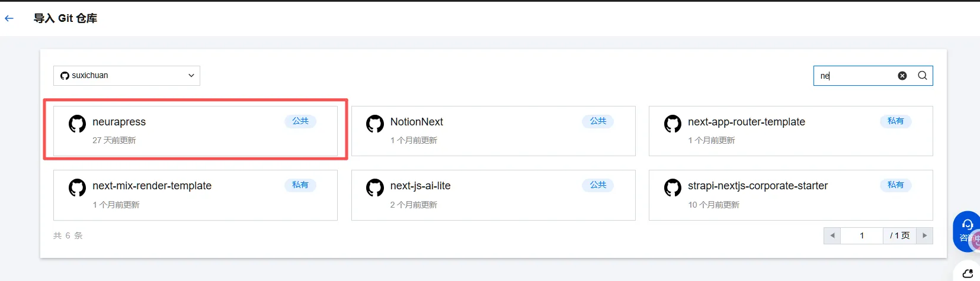
Task: Select the NotionNext repository
Action: coord(417,122)
